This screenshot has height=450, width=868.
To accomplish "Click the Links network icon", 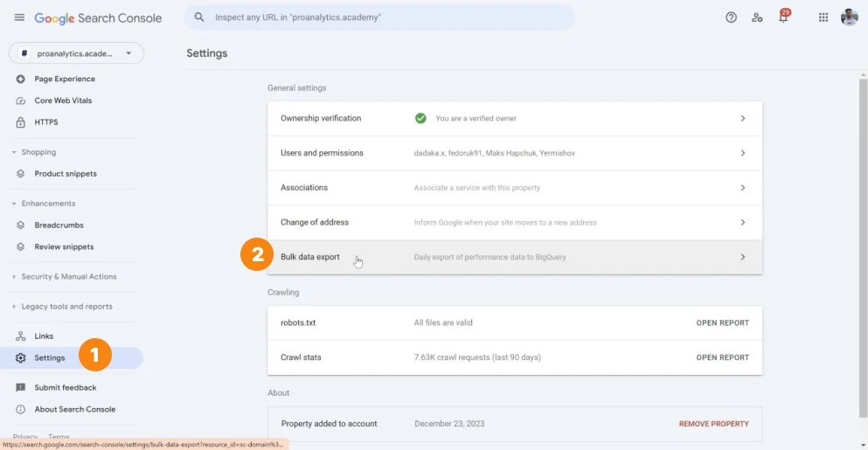I will (x=20, y=336).
